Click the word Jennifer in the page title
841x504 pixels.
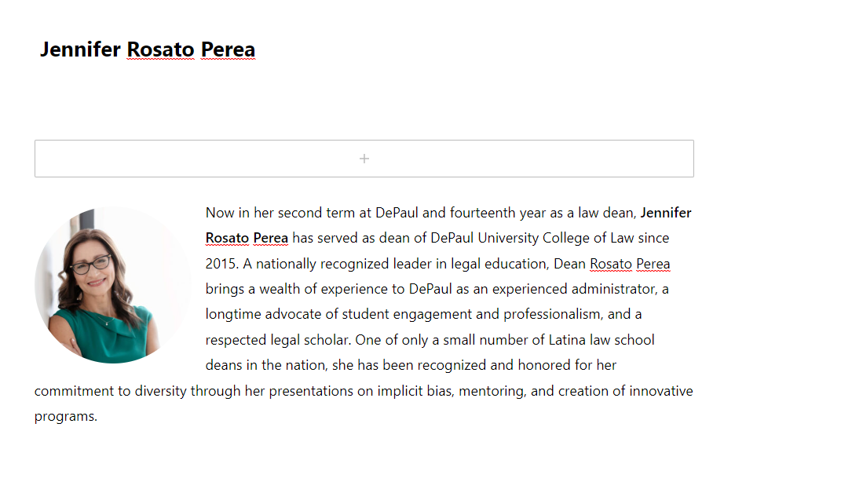tap(80, 49)
